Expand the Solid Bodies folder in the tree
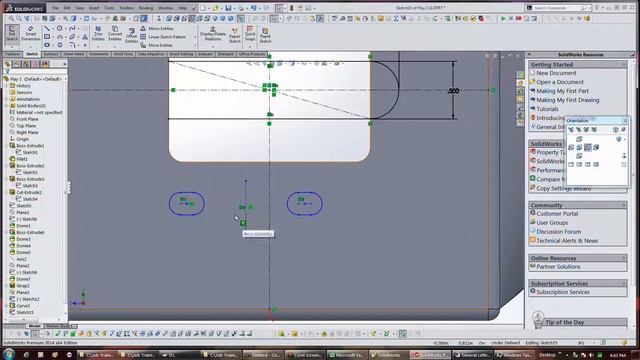Viewport: 640px width, 360px height. (6, 106)
